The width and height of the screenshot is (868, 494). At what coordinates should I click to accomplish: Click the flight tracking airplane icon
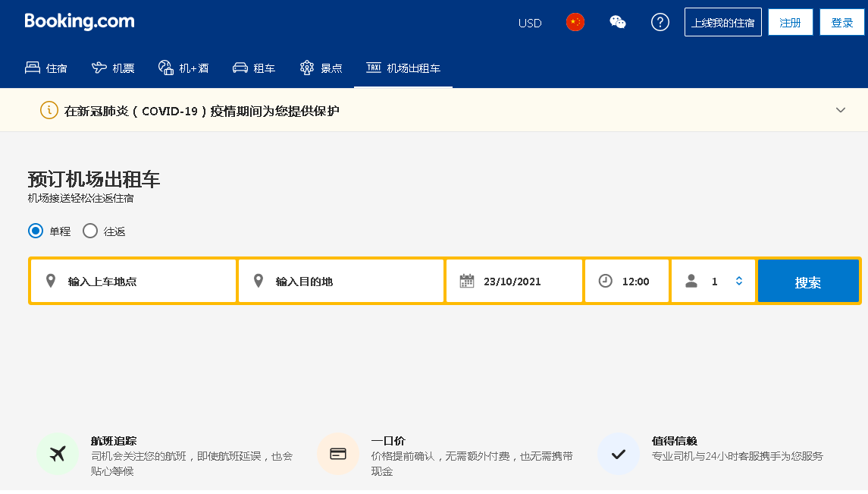coord(58,454)
